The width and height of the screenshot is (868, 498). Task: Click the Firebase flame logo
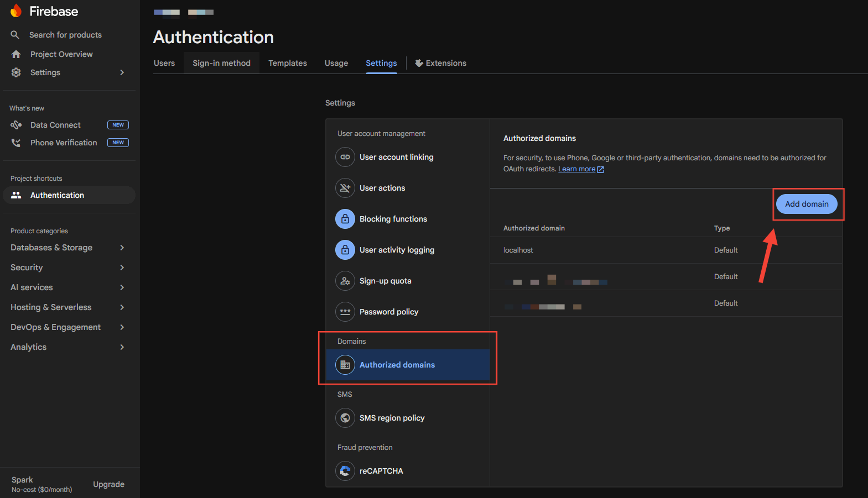[16, 11]
